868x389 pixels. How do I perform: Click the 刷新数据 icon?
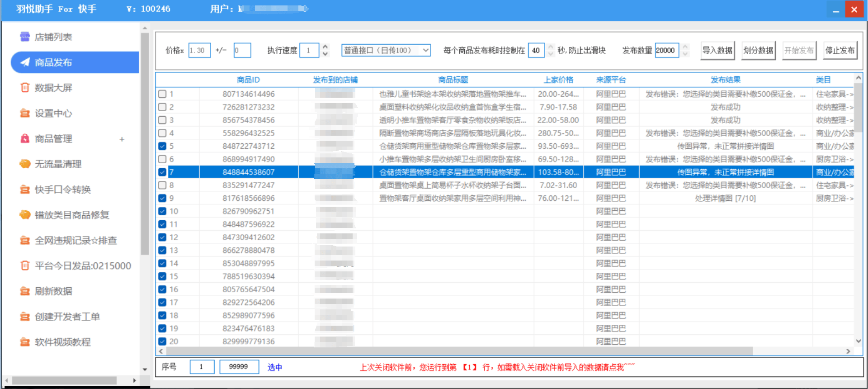coord(25,291)
